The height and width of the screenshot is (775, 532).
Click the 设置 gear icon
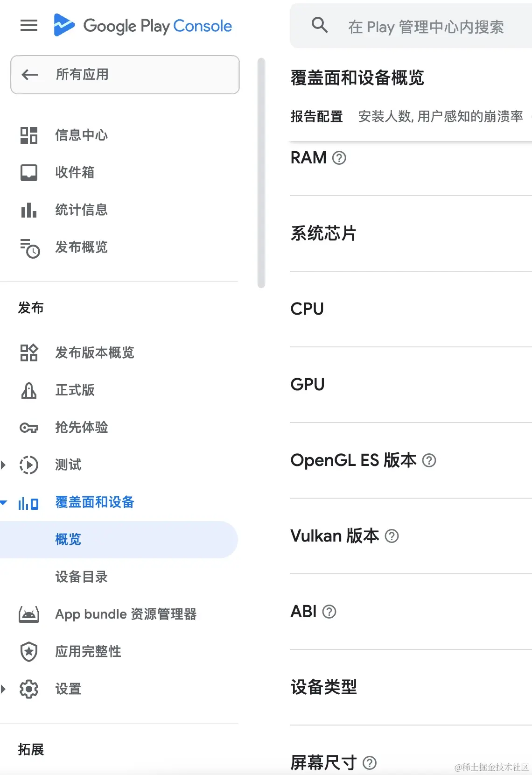[29, 689]
